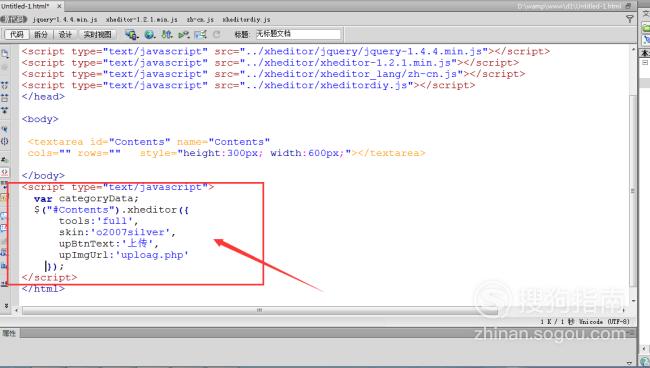The width and height of the screenshot is (650, 368).
Task: Open related file xheditor-1.2.1.min.js
Action: click(x=142, y=19)
